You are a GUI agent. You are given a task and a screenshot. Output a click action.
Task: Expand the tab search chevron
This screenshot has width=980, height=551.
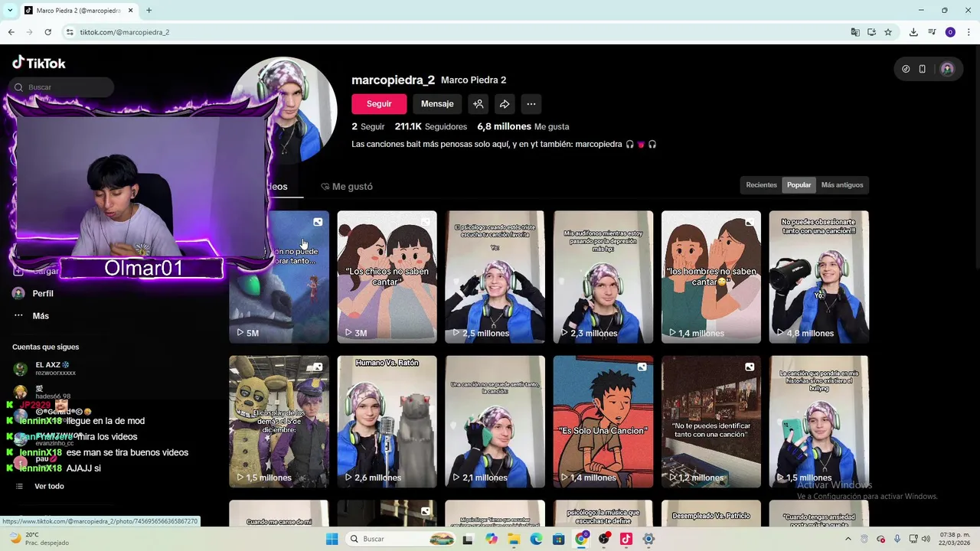(10, 11)
